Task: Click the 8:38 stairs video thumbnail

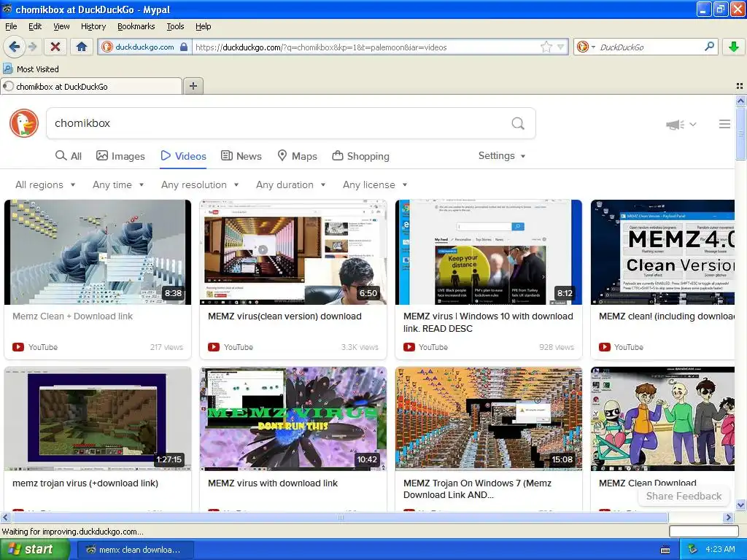Action: coord(98,252)
